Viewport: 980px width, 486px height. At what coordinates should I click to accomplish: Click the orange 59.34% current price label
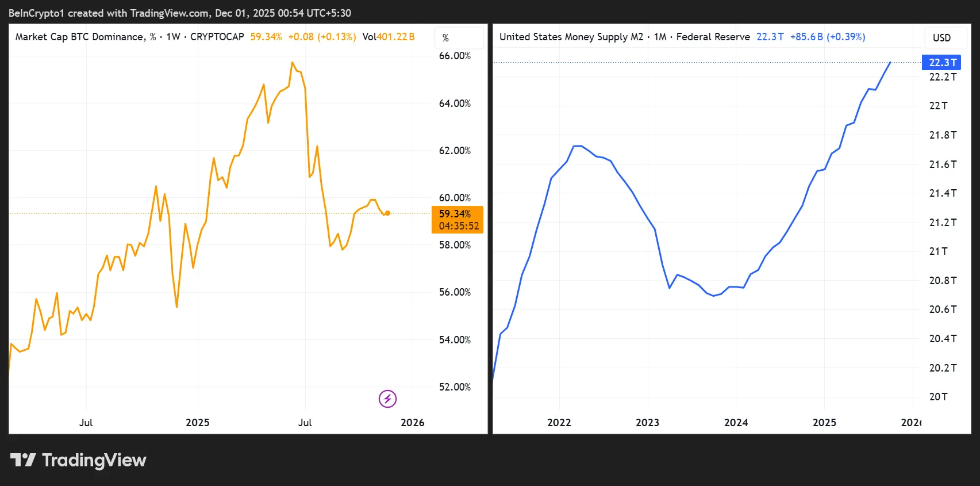point(456,214)
